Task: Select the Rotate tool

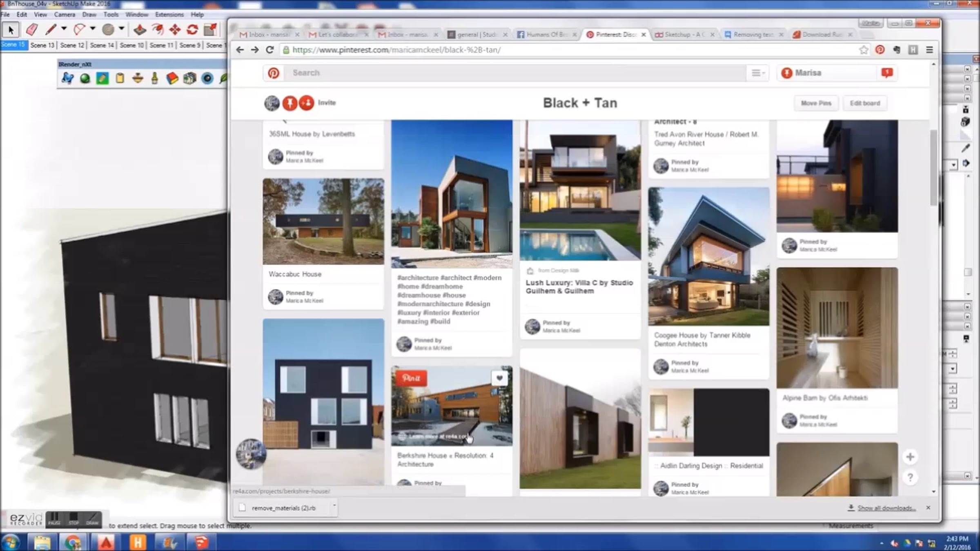Action: click(x=192, y=29)
